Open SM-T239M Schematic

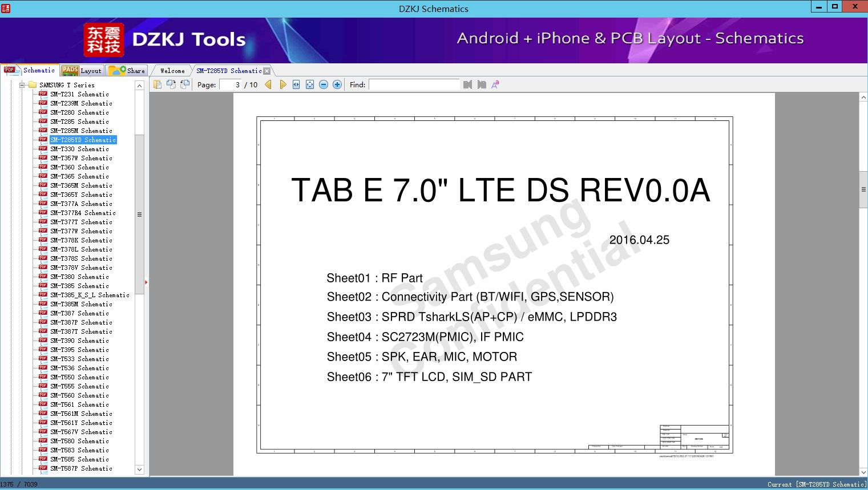click(81, 103)
